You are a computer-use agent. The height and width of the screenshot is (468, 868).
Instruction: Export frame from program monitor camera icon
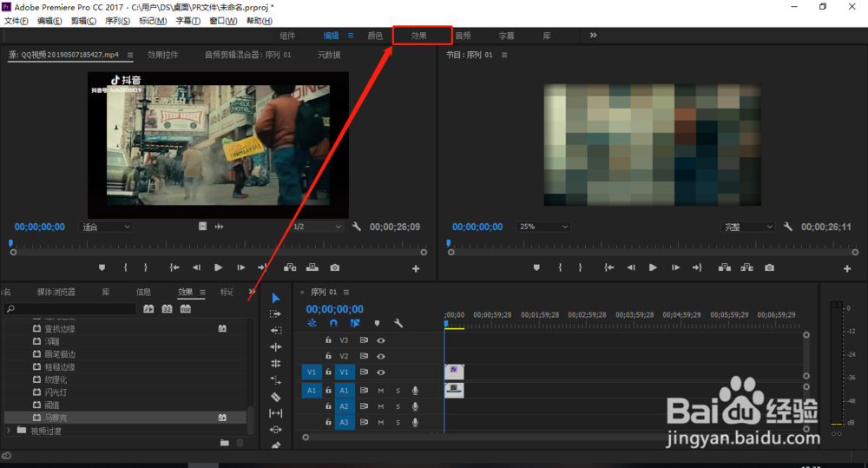(x=769, y=267)
